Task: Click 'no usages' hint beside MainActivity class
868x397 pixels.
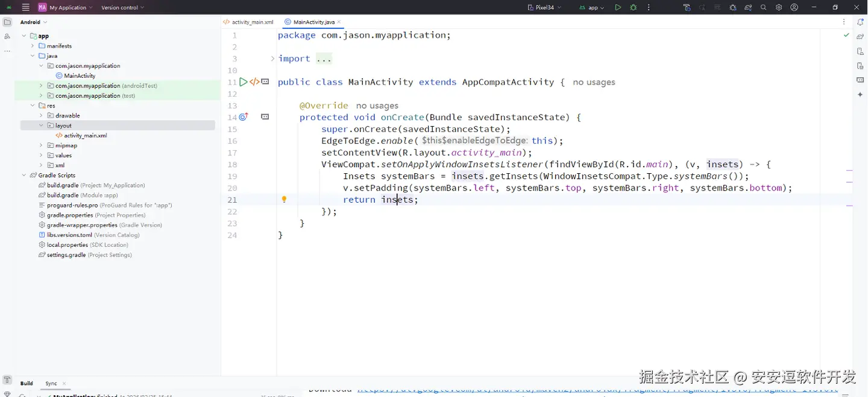Action: pos(594,82)
